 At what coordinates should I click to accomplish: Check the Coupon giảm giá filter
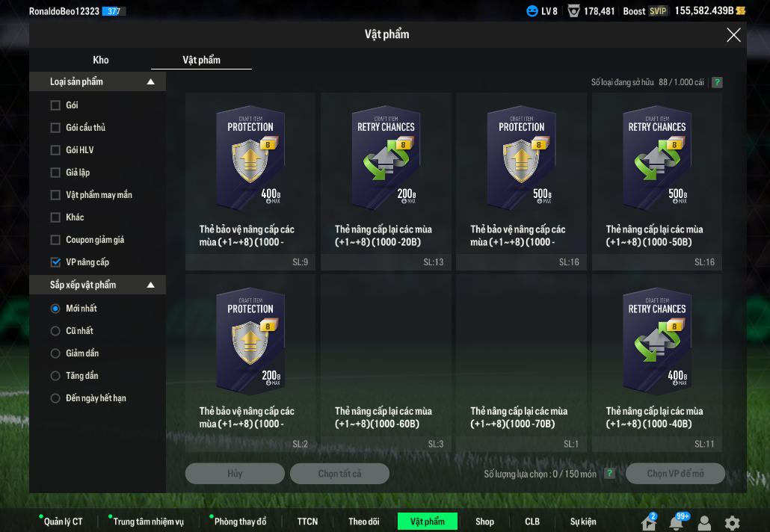[x=55, y=240]
